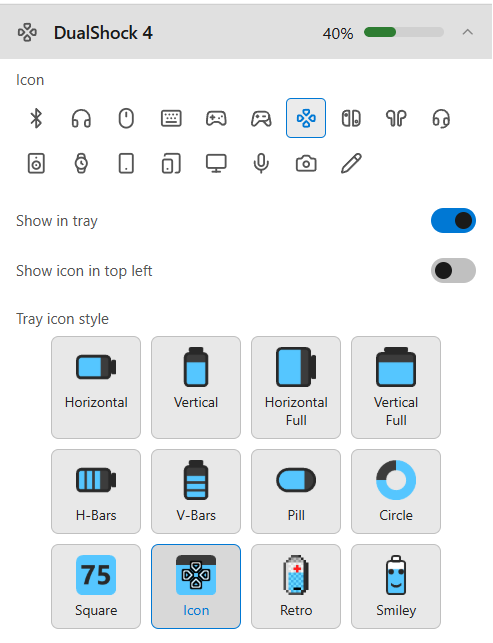Select the headset with microphone icon

[x=441, y=118]
